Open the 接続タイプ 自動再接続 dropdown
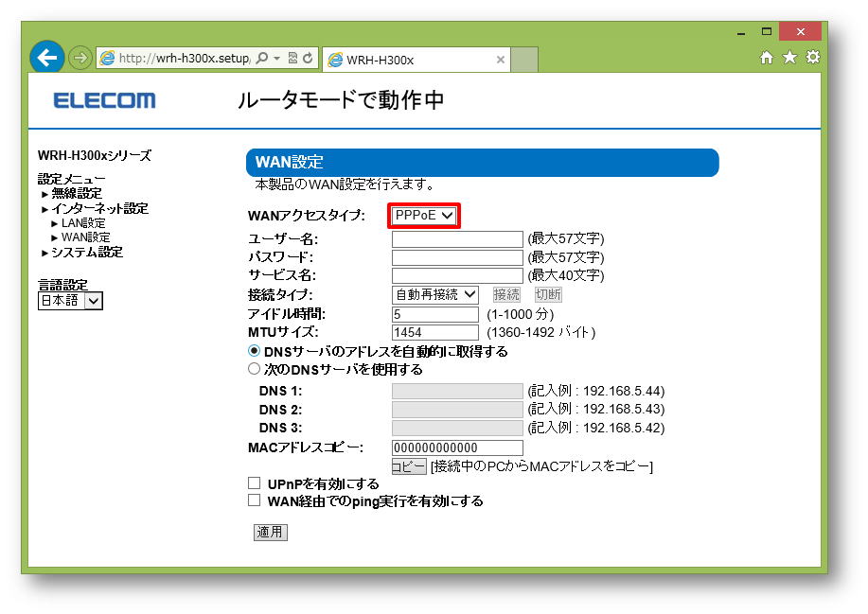This screenshot has height=614, width=868. [x=435, y=295]
